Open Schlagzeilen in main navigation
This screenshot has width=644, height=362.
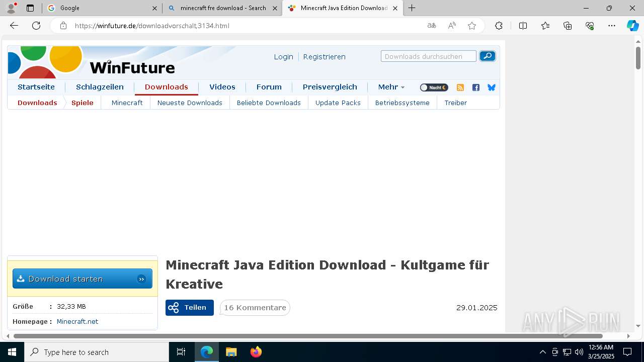point(100,87)
